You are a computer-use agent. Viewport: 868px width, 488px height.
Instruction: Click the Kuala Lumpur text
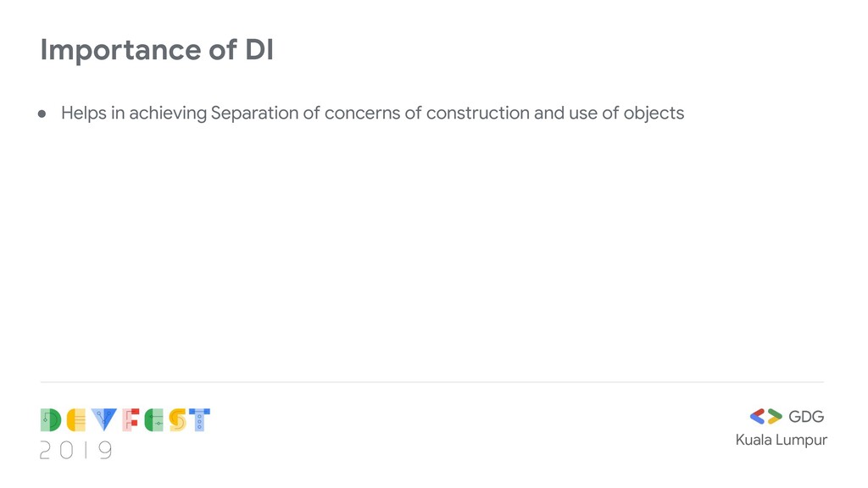coord(781,440)
